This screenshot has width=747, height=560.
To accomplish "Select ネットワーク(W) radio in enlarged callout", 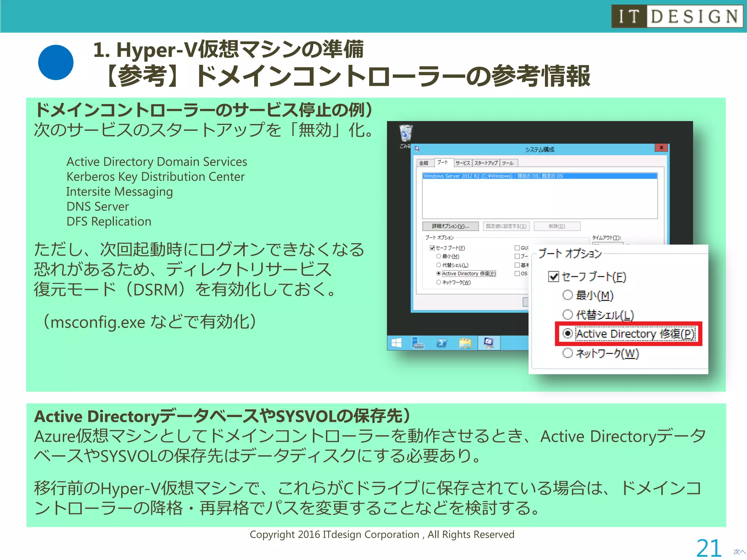I will (x=567, y=353).
